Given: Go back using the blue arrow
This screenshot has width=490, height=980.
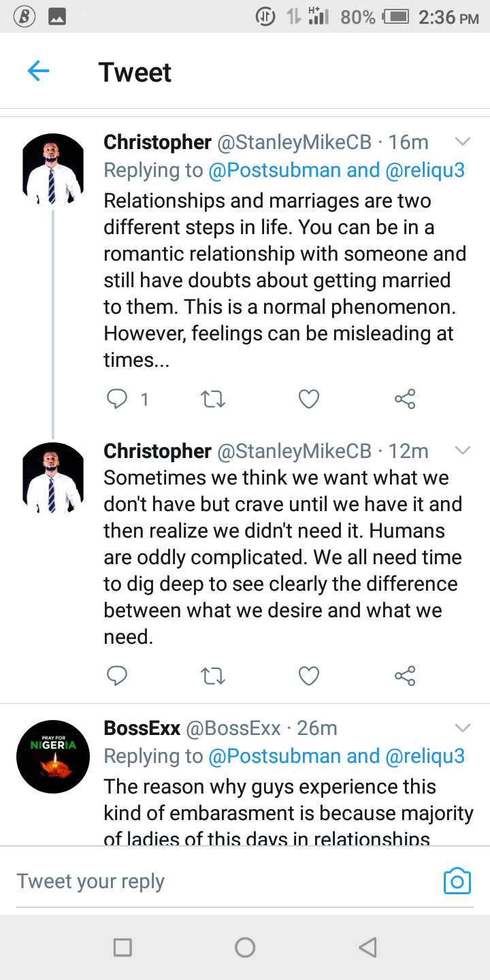Looking at the screenshot, I should pos(38,71).
